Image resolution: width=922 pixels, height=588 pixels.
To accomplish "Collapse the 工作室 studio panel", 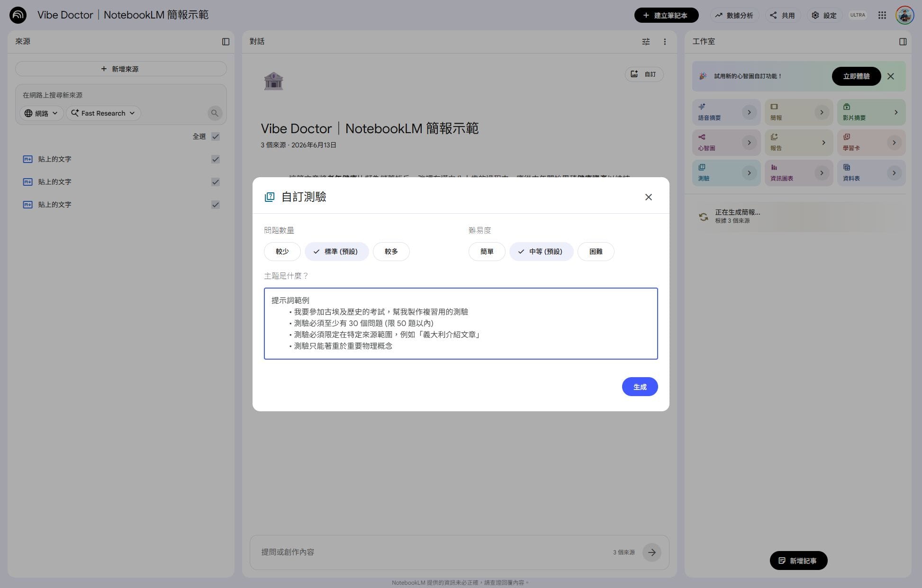I will tap(903, 42).
